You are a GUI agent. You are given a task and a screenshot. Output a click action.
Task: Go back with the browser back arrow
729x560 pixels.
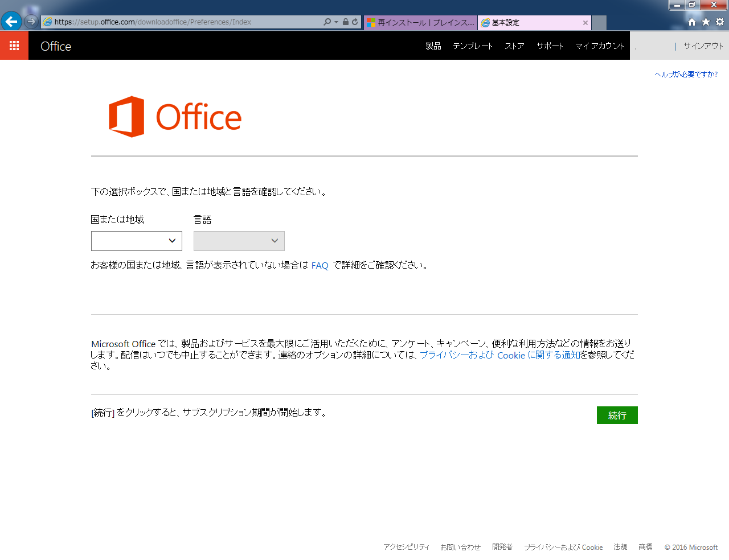click(x=11, y=22)
